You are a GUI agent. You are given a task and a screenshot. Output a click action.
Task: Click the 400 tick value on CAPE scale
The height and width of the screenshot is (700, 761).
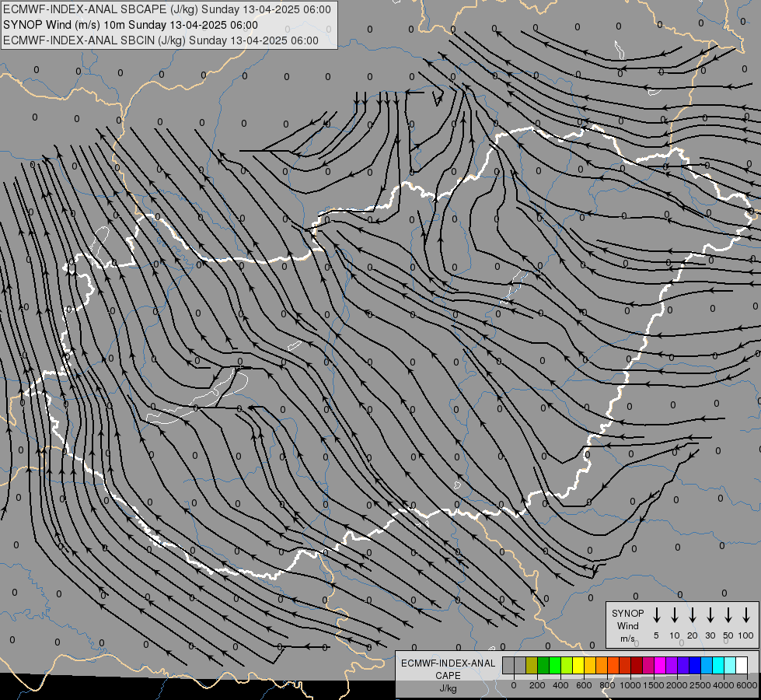tap(560, 685)
